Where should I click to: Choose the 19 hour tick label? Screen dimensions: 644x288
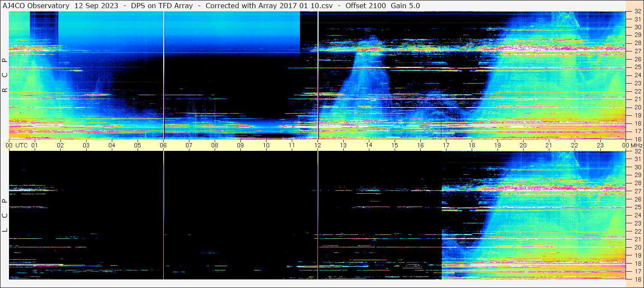pos(497,145)
